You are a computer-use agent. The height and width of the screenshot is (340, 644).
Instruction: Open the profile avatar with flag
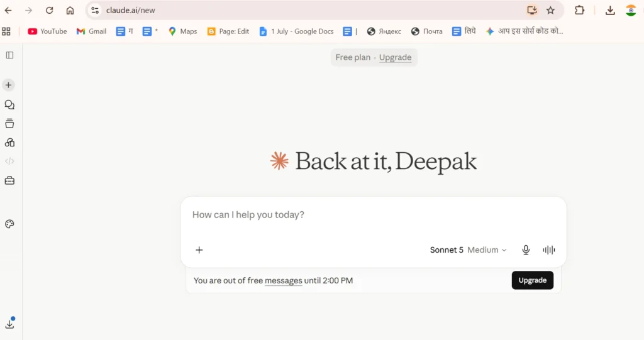pyautogui.click(x=631, y=10)
